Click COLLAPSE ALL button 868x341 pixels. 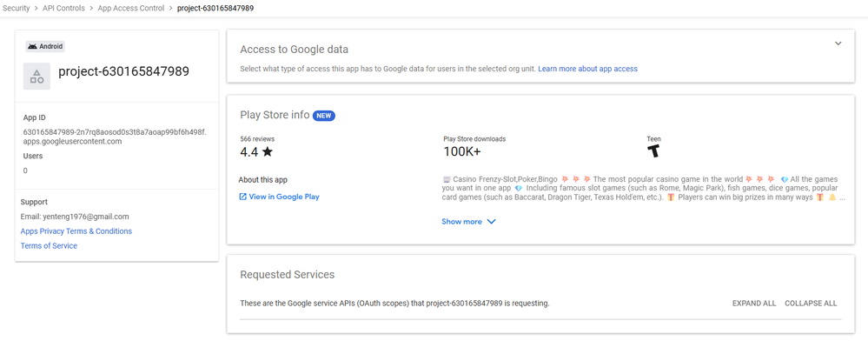click(x=811, y=304)
